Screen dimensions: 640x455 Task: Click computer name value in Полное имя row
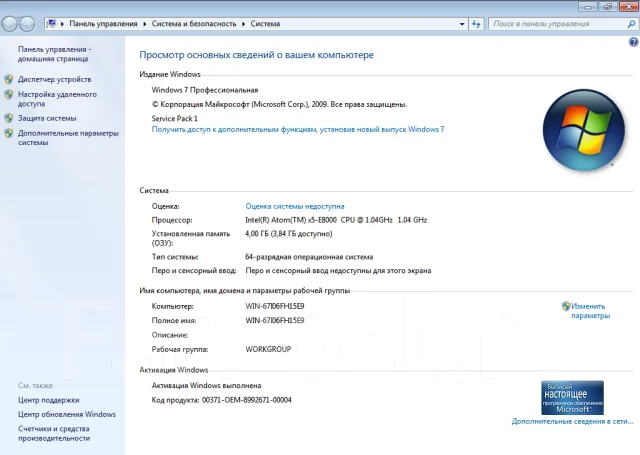pyautogui.click(x=275, y=320)
